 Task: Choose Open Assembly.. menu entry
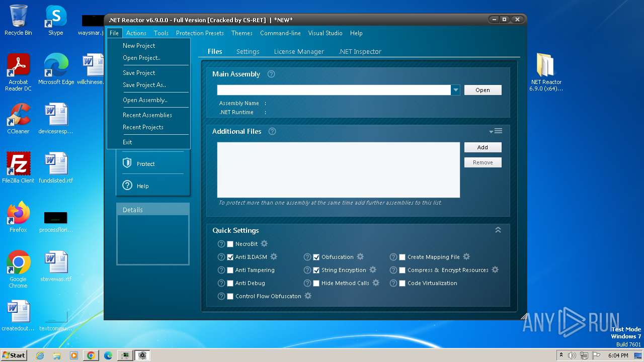148,100
